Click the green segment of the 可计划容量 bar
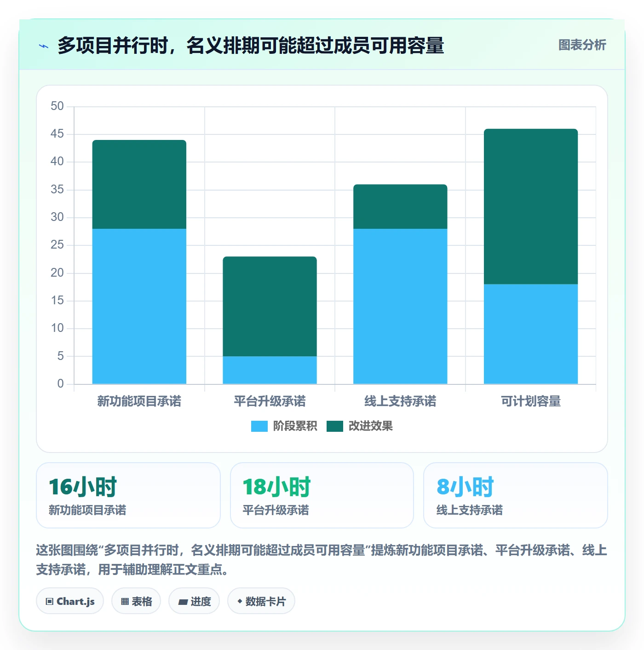 pyautogui.click(x=531, y=206)
